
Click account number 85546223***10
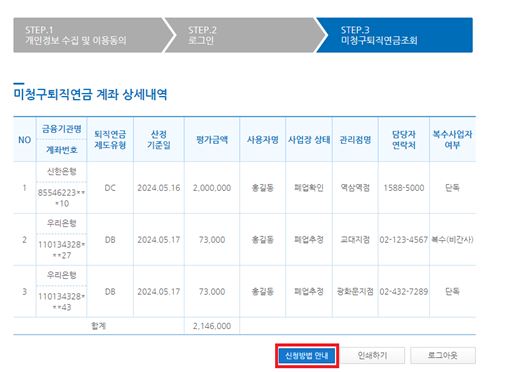pyautogui.click(x=62, y=198)
